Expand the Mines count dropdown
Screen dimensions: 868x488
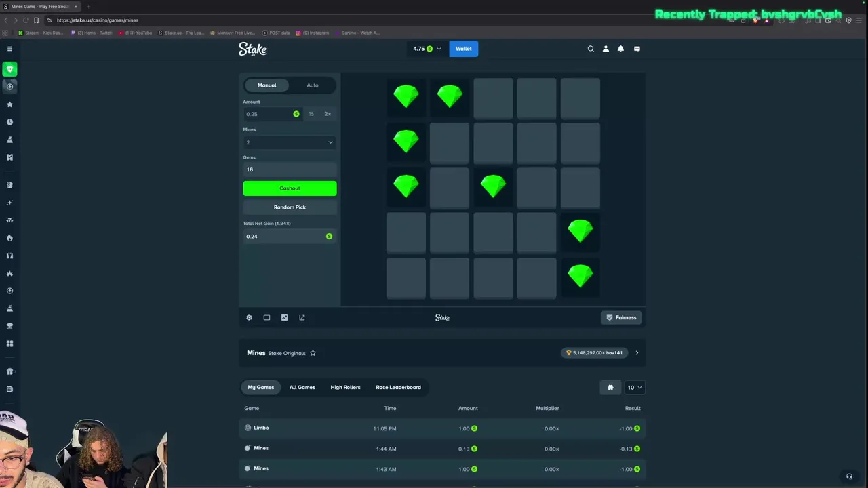click(x=290, y=142)
